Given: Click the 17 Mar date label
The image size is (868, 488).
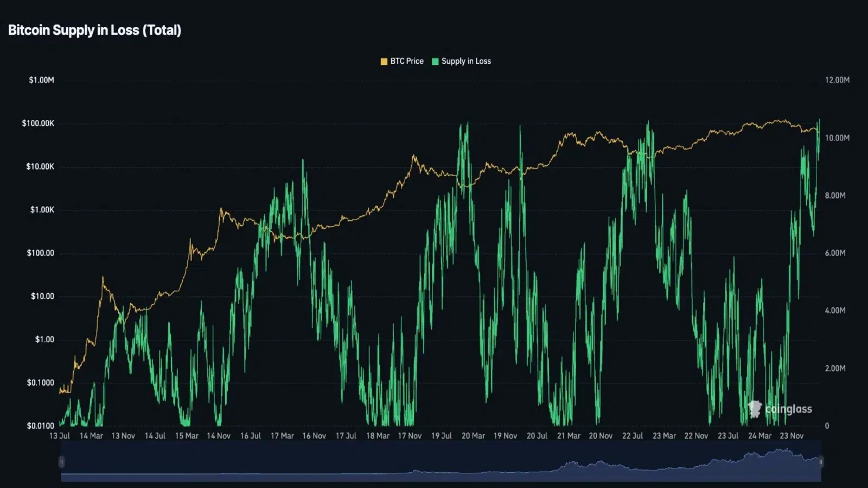Looking at the screenshot, I should [282, 436].
